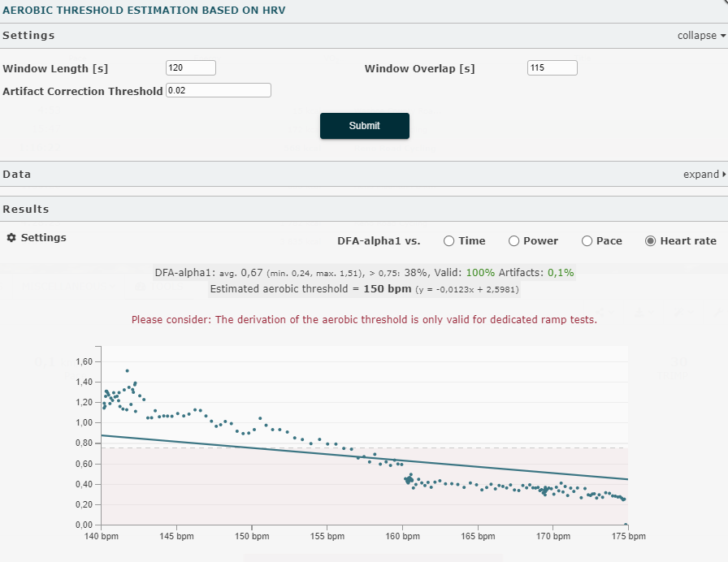Click the Data section header bar
The height and width of the screenshot is (562, 728).
click(x=18, y=174)
